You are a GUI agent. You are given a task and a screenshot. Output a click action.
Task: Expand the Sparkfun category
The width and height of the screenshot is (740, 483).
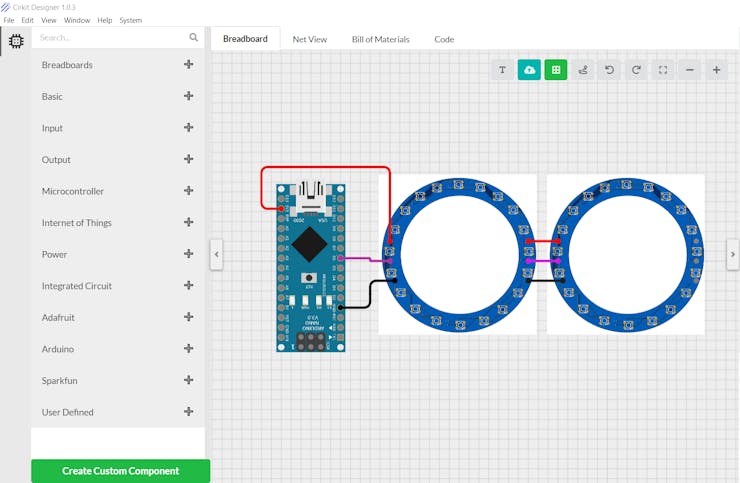[x=188, y=380]
